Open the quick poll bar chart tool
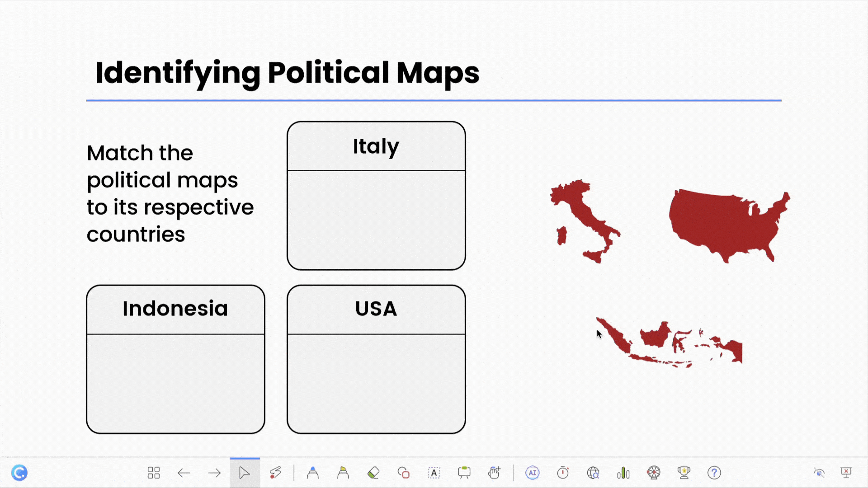868x488 pixels. click(x=623, y=473)
